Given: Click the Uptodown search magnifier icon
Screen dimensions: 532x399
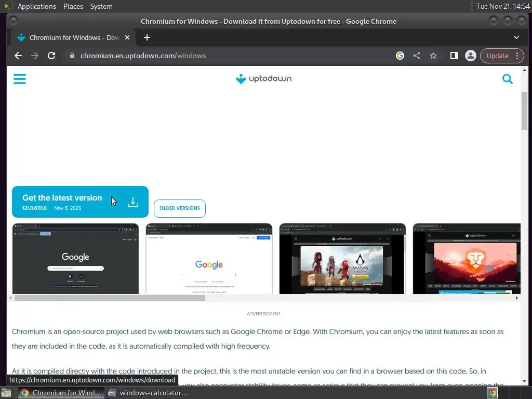Looking at the screenshot, I should (x=507, y=79).
